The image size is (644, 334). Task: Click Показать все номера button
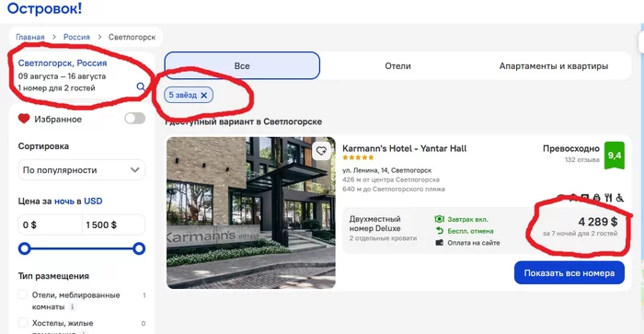(x=569, y=272)
